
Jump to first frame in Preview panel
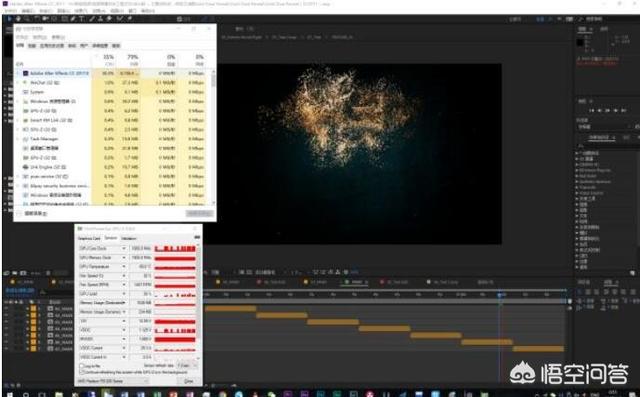[591, 110]
